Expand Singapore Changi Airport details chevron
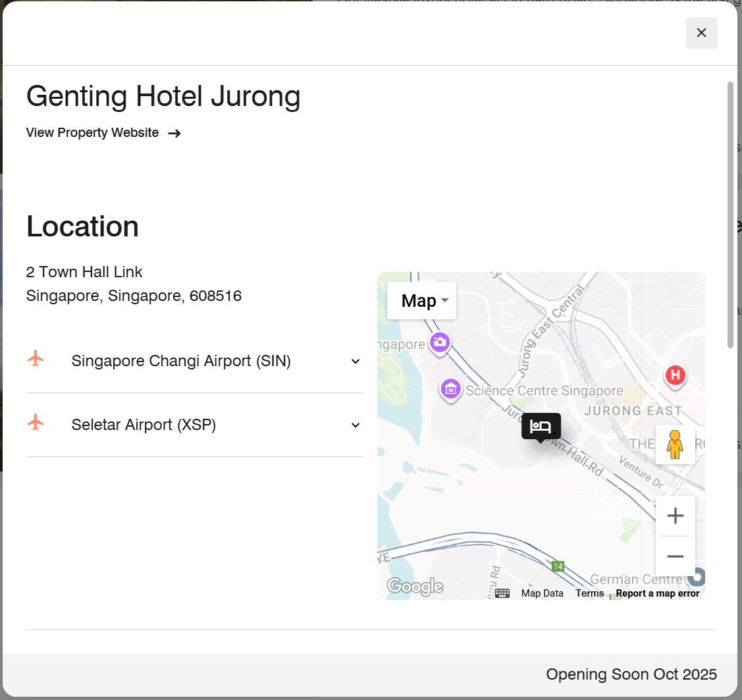742x700 pixels. tap(356, 362)
